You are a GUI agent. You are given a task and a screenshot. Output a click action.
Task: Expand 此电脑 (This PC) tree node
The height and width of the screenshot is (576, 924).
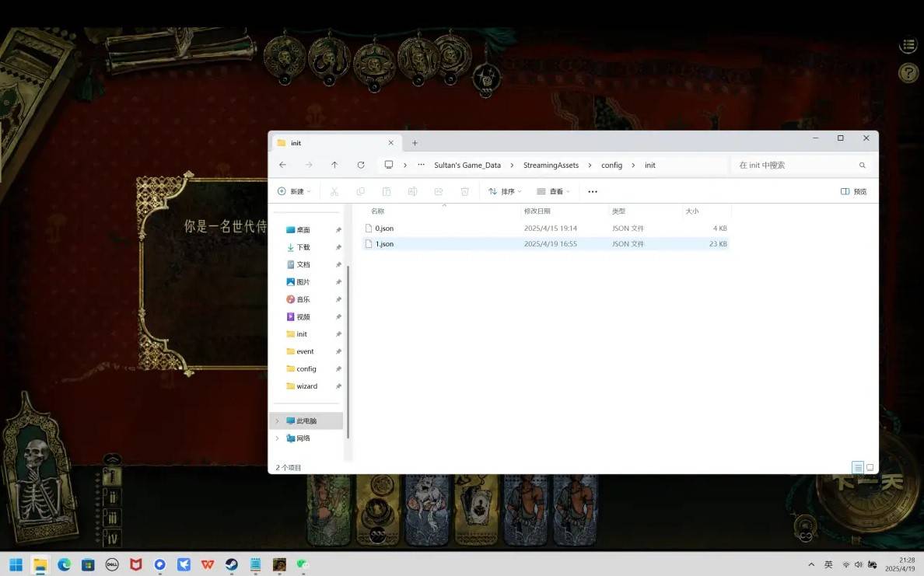coord(277,421)
